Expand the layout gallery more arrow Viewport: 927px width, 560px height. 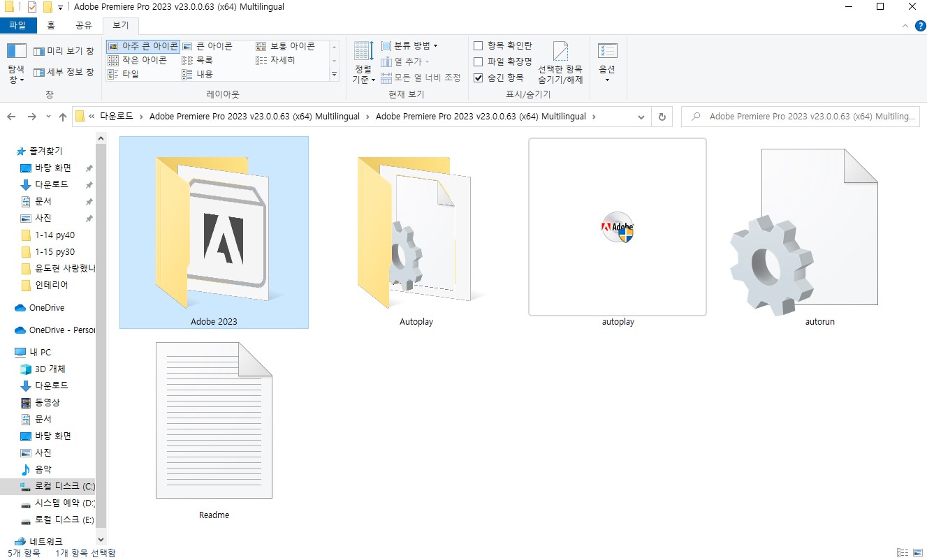334,74
